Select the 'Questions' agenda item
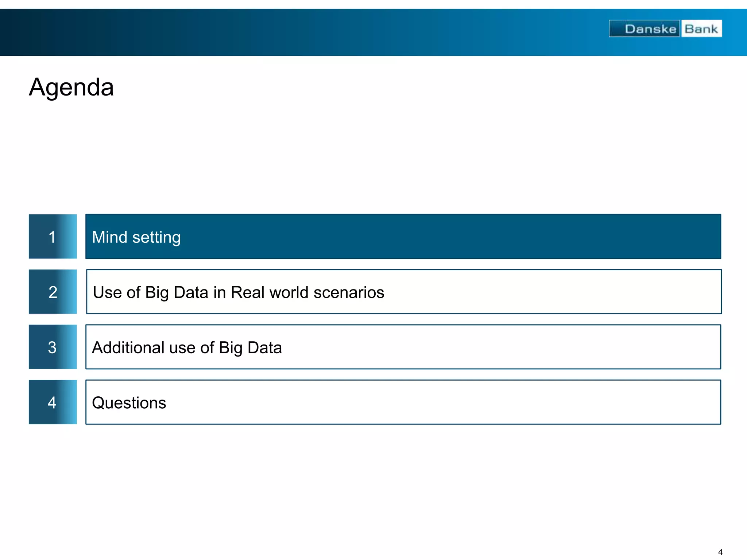 click(x=403, y=402)
